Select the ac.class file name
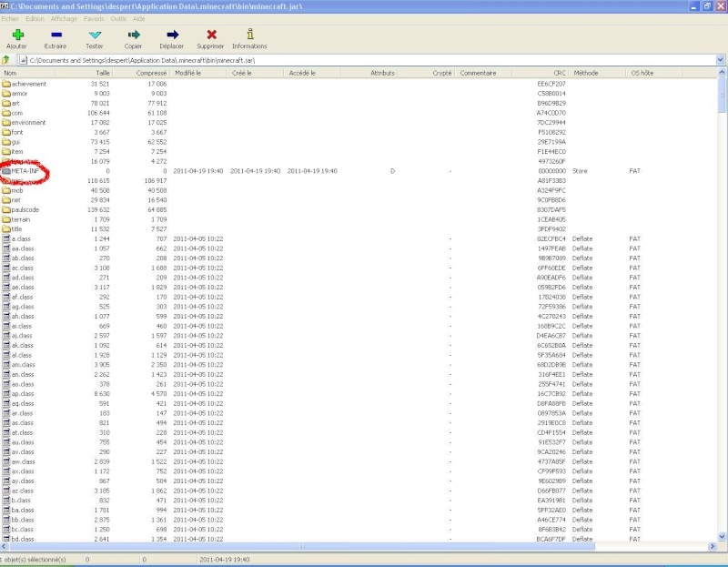728x567 pixels. [x=22, y=268]
